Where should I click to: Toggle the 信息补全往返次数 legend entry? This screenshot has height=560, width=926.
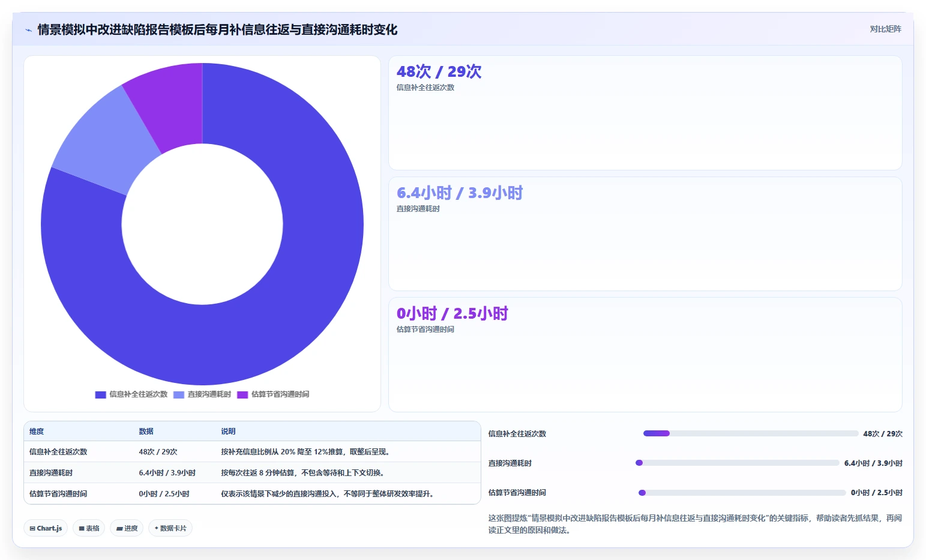tap(131, 394)
